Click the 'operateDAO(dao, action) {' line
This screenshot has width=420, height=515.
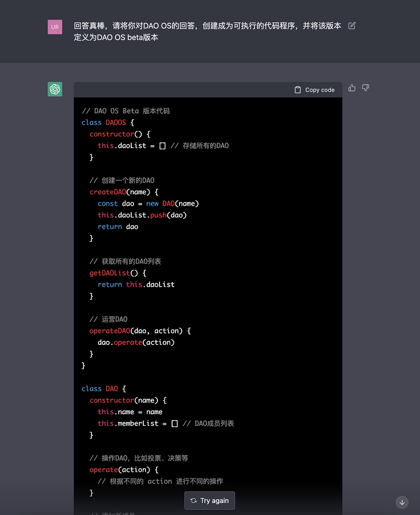click(x=140, y=331)
